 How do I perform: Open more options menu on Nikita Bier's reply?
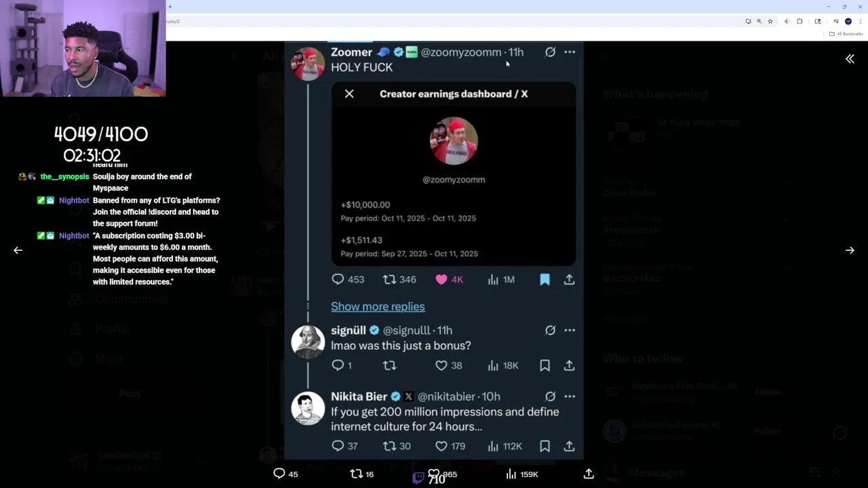click(x=570, y=396)
